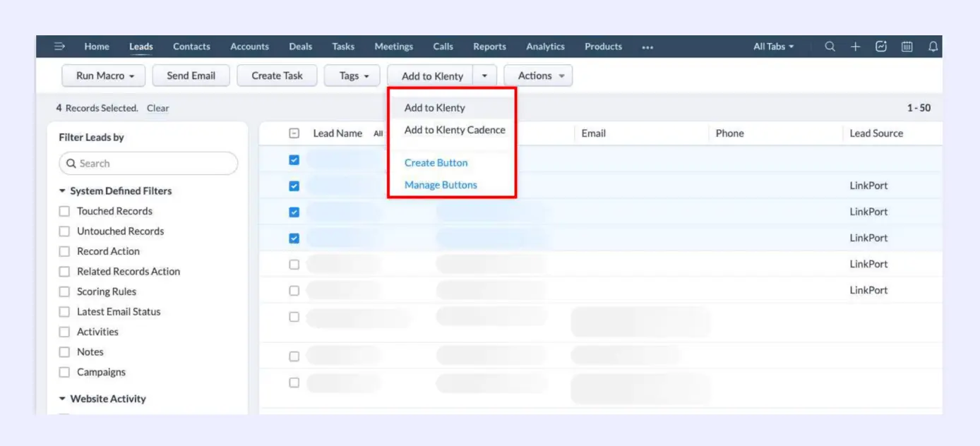Open the notifications bell icon
The height and width of the screenshot is (446, 980).
point(933,47)
